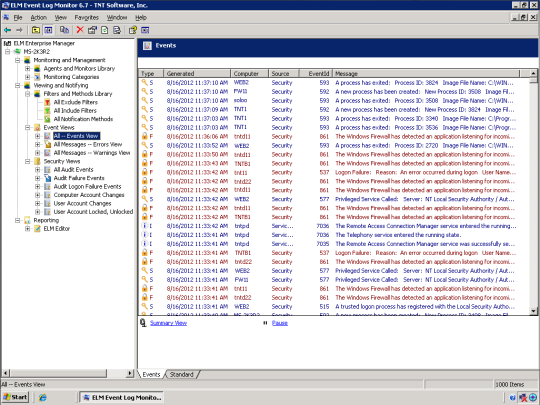Image resolution: width=540 pixels, height=405 pixels.
Task: Sort by the Computer column header
Action: [x=249, y=73]
